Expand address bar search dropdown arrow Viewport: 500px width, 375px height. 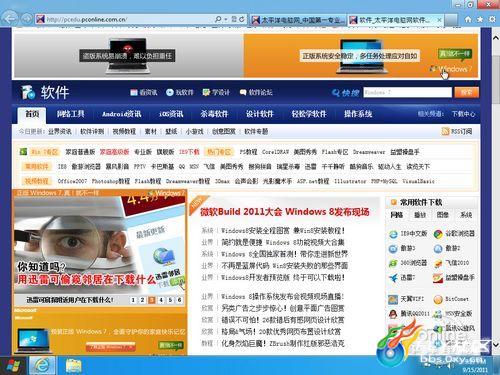[x=226, y=19]
